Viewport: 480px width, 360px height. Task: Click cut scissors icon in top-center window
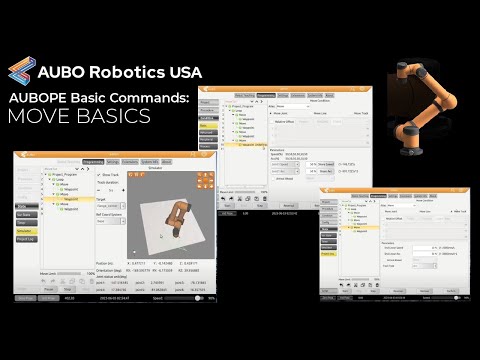(x=240, y=199)
